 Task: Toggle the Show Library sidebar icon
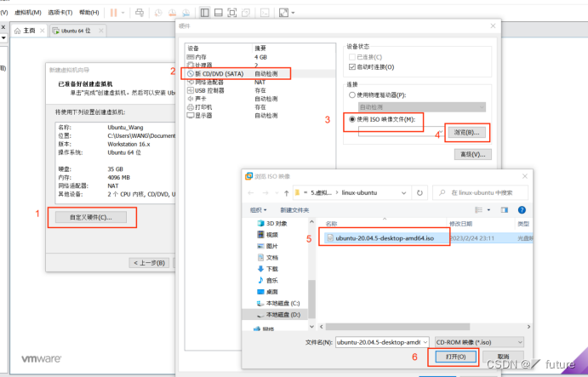205,13
